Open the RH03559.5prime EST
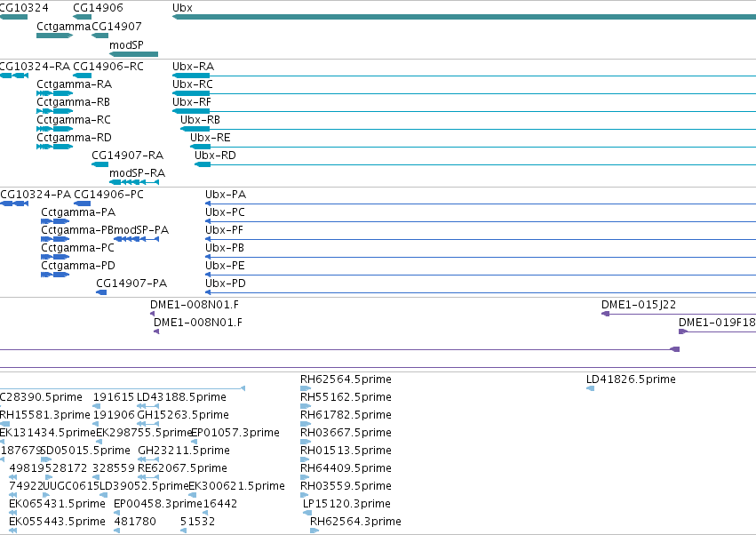 [304, 495]
